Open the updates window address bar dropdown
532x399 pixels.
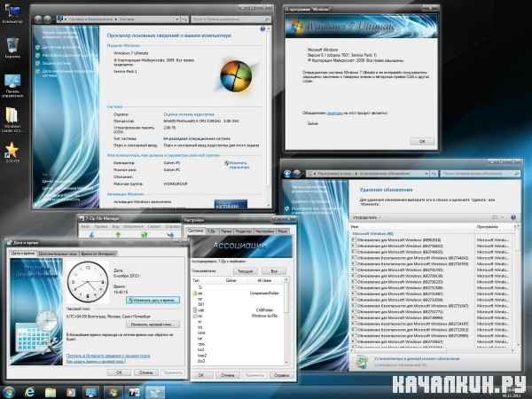point(426,174)
